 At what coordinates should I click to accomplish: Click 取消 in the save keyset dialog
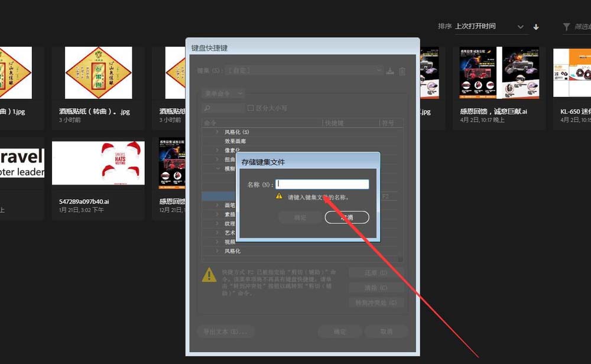[x=347, y=217]
